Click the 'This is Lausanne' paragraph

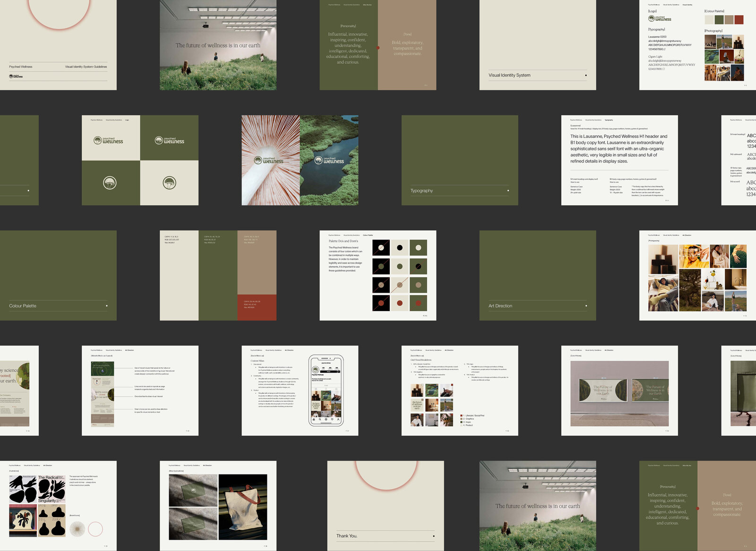[x=619, y=149]
